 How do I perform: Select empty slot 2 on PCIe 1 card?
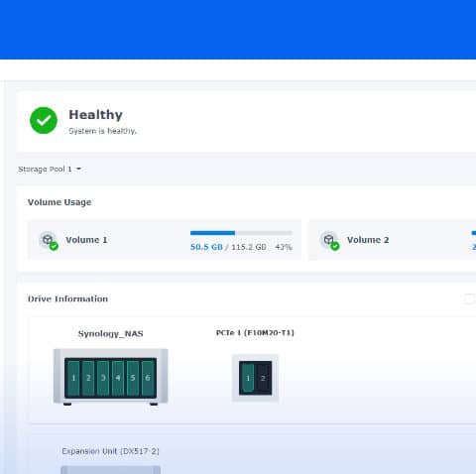point(263,378)
